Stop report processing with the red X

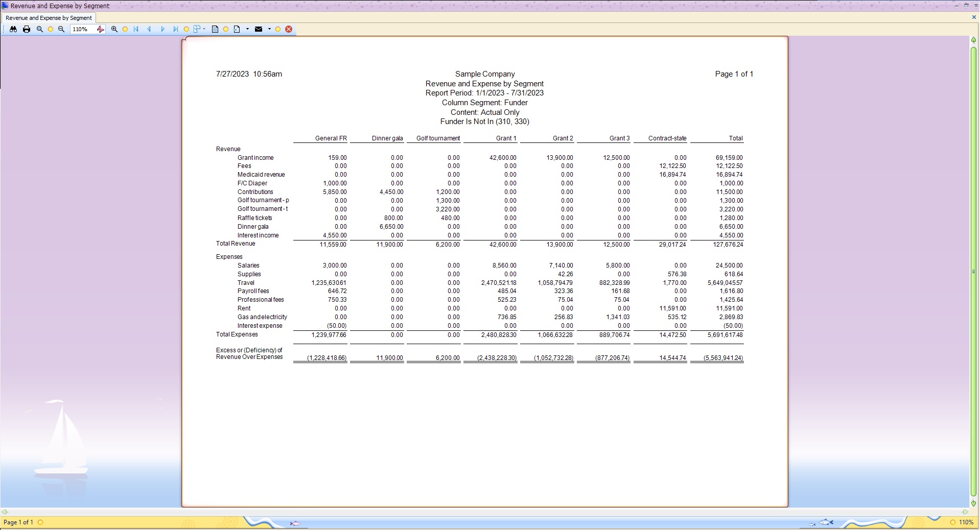coord(289,29)
